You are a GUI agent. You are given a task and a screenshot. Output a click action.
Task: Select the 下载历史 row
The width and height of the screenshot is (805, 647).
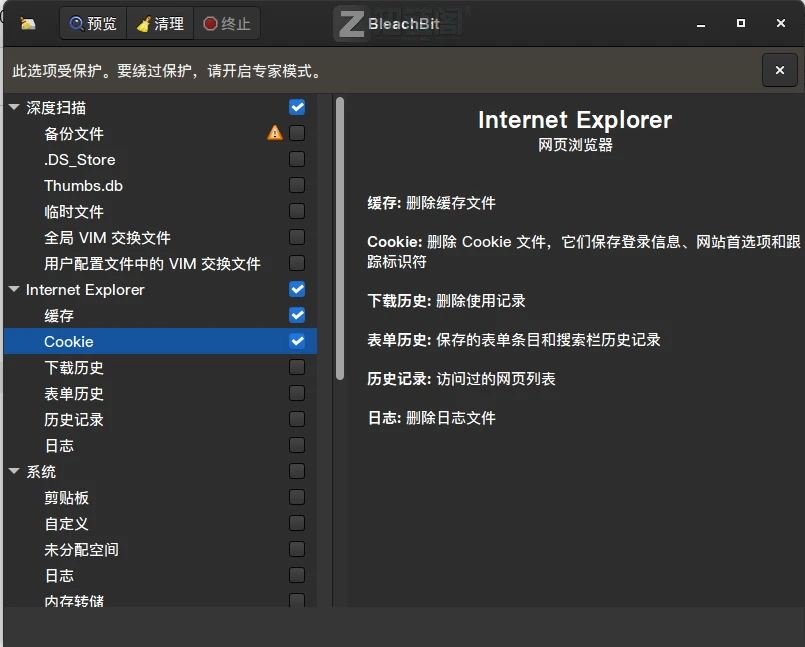click(x=160, y=367)
